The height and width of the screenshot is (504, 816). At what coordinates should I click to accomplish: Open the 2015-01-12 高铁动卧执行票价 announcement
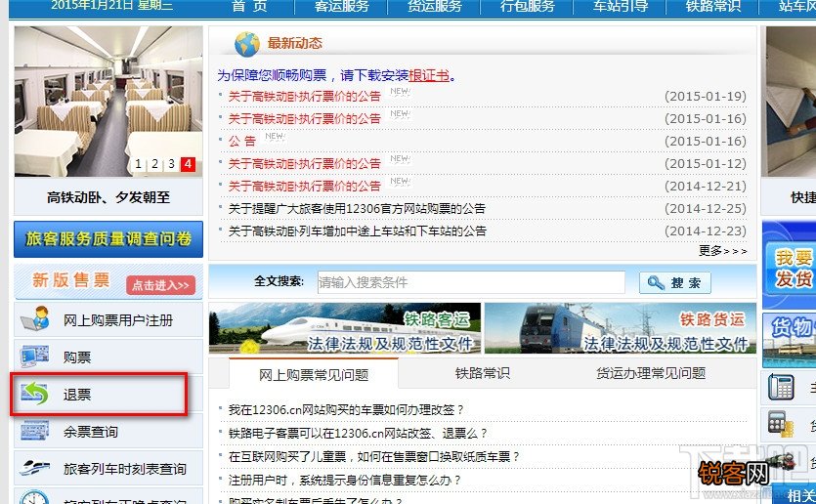tap(305, 164)
